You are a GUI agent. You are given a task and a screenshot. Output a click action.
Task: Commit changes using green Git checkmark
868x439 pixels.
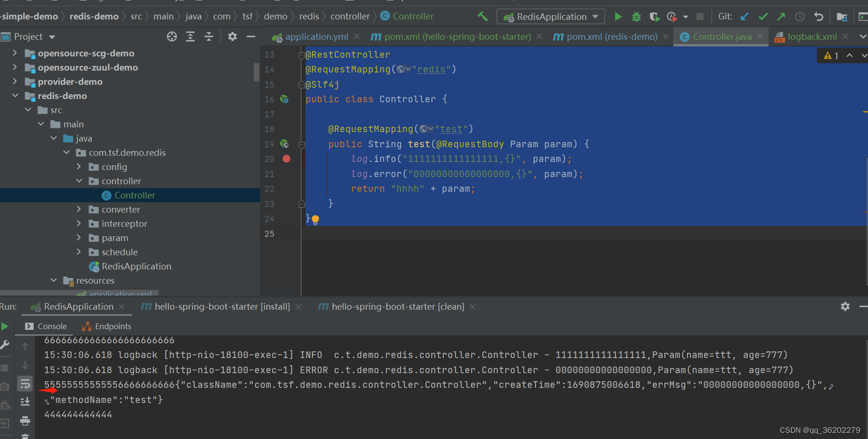coord(763,17)
